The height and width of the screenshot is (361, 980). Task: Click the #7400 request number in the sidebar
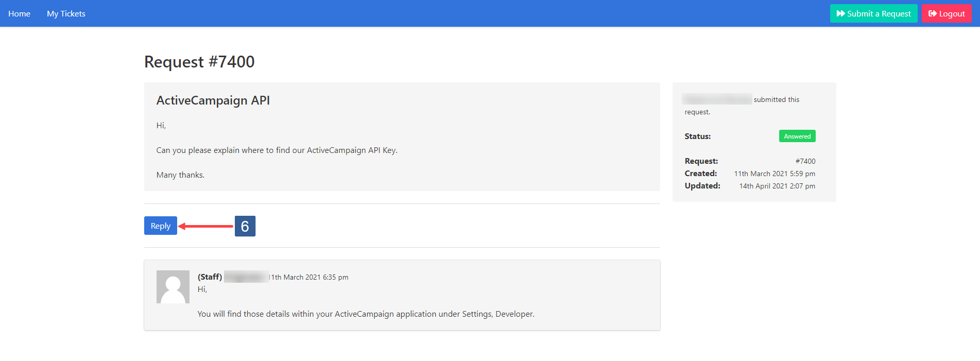click(x=805, y=161)
